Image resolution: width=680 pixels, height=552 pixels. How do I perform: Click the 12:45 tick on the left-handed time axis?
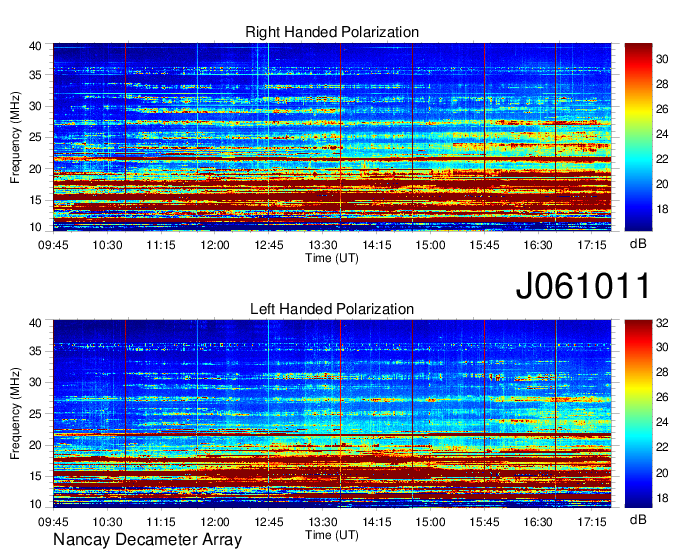click(x=268, y=522)
